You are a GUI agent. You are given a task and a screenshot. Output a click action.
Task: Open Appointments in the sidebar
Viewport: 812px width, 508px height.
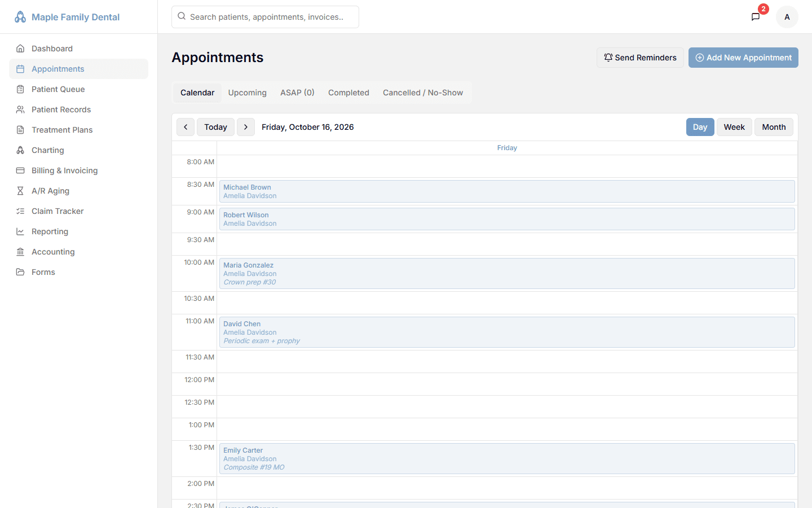click(x=78, y=69)
